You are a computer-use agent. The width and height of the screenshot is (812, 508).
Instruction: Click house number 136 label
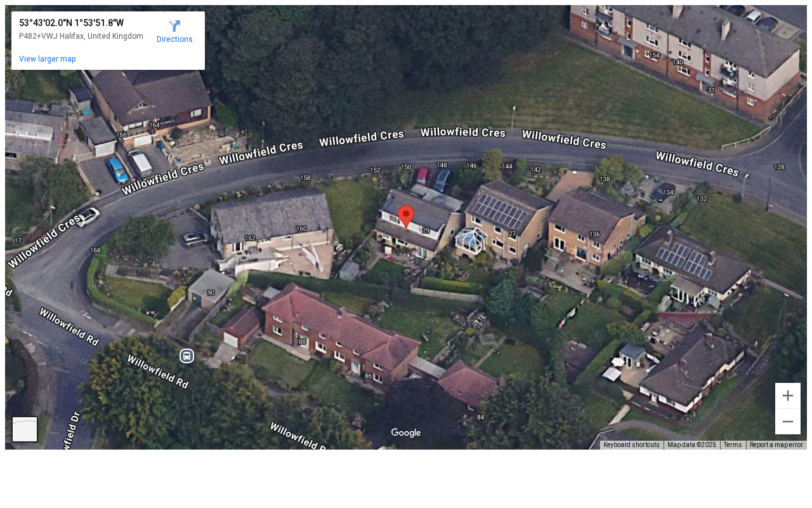pos(594,234)
